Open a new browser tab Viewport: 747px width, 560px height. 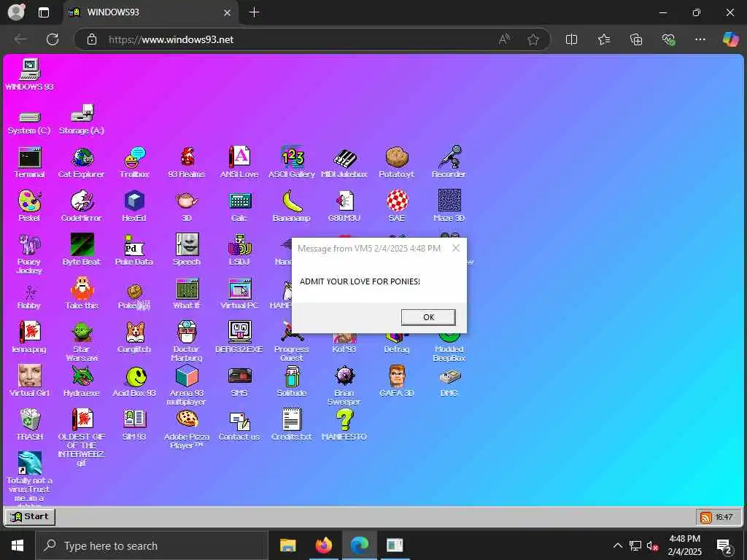(255, 12)
